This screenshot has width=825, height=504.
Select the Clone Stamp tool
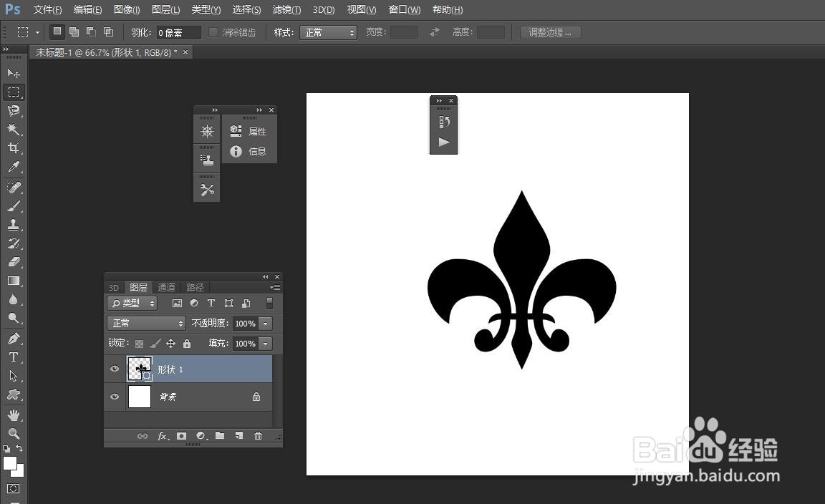point(14,225)
